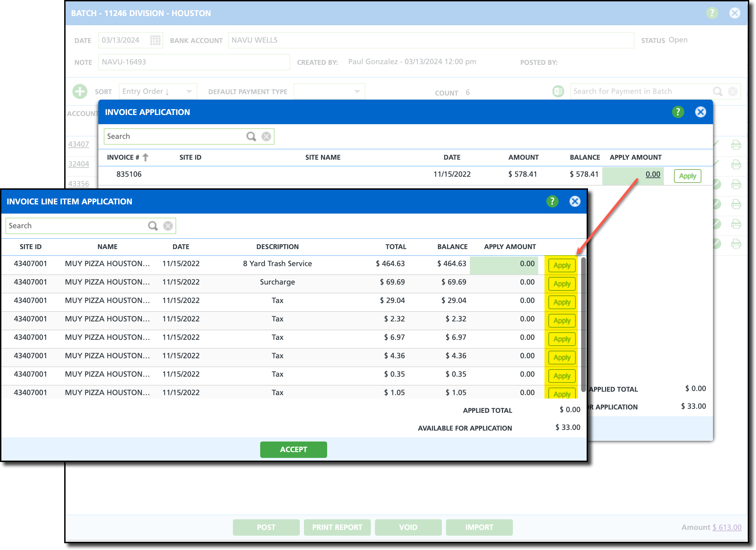Click search magnifier in Line Item Application
Screen dimensions: 756x550
(x=153, y=226)
